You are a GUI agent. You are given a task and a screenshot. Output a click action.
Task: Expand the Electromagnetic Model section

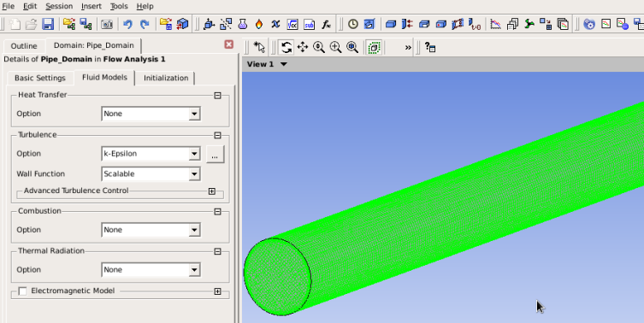[x=218, y=291]
